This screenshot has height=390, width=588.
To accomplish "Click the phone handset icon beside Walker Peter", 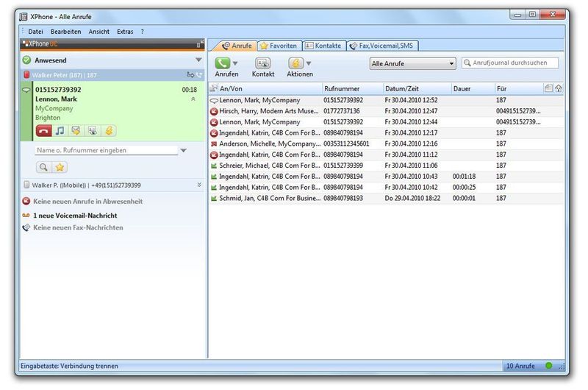I will tap(199, 75).
